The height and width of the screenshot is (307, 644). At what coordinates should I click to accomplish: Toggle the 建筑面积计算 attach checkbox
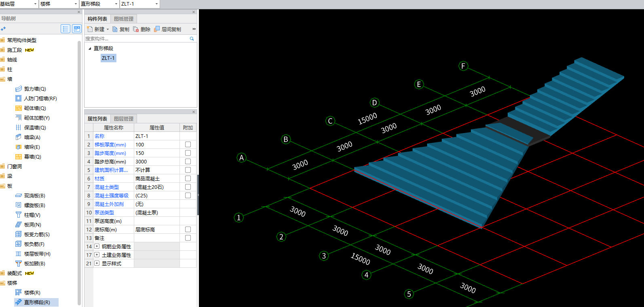(188, 170)
